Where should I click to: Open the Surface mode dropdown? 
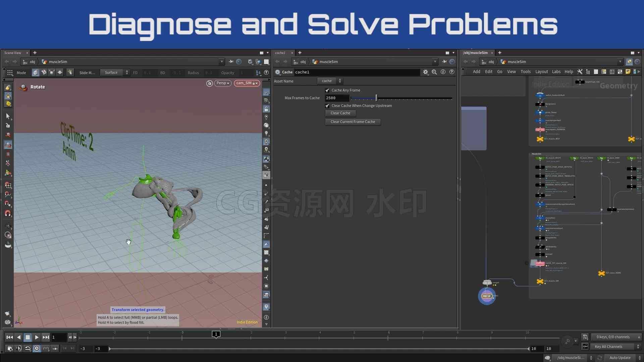pos(115,73)
